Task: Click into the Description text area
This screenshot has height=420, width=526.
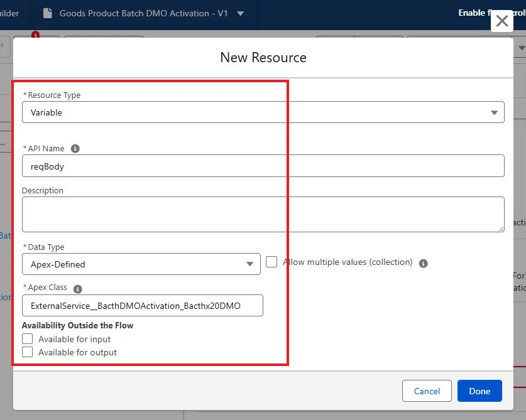Action: (x=263, y=214)
